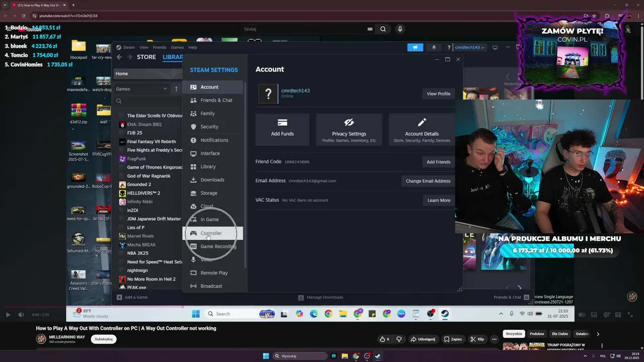Select Marvel Rivals in the library list
This screenshot has height=362, width=644.
(x=140, y=236)
